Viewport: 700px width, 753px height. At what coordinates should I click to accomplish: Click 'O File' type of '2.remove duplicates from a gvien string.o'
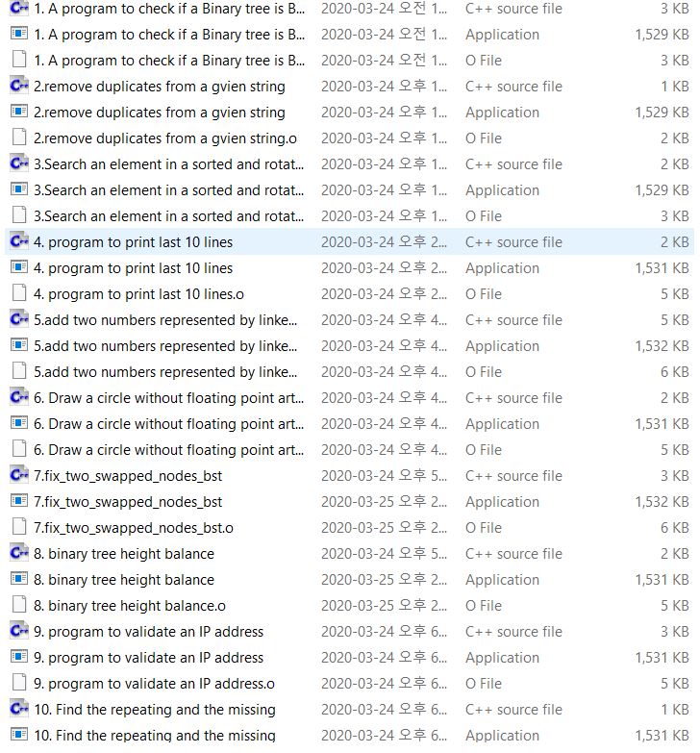tap(484, 138)
